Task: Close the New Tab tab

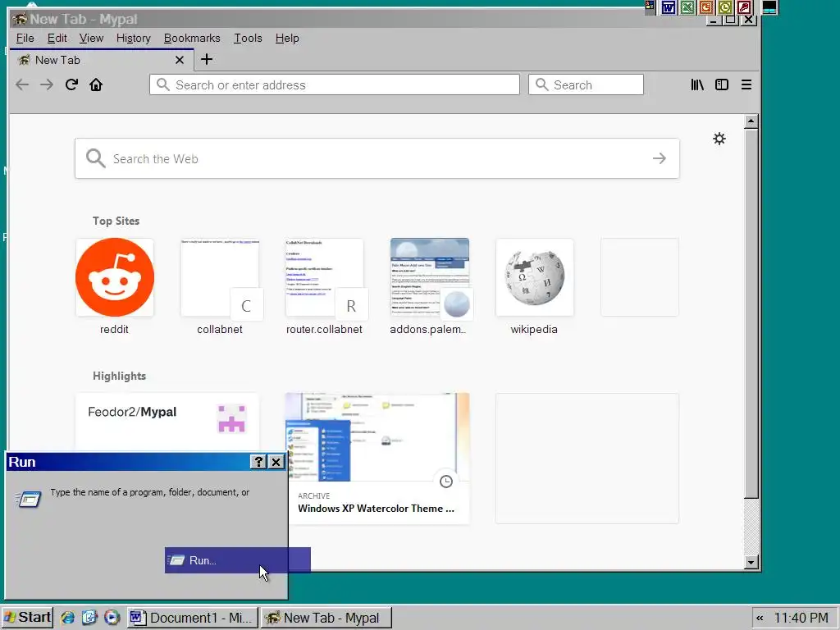Action: [x=180, y=60]
